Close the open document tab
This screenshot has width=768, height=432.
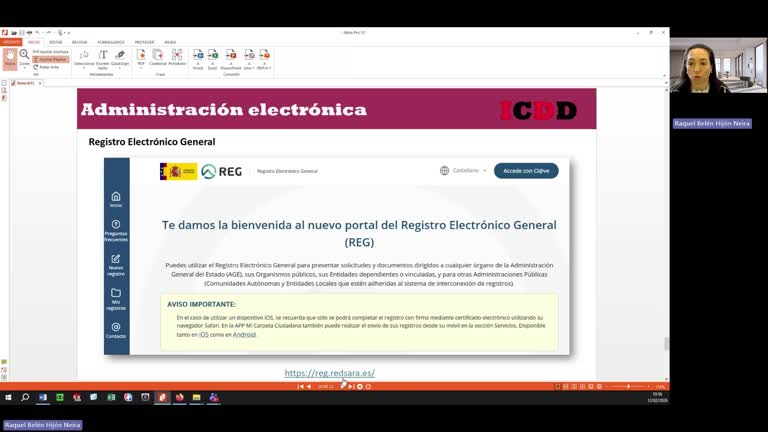40,83
